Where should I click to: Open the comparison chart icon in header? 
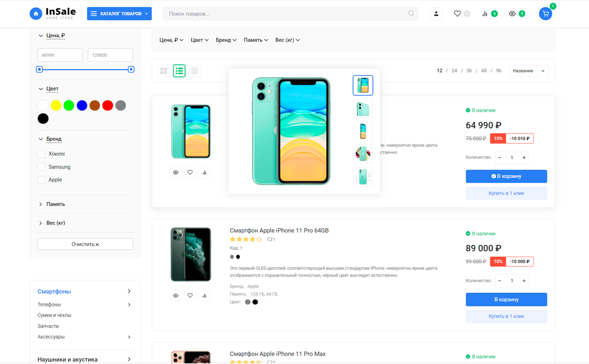(485, 13)
